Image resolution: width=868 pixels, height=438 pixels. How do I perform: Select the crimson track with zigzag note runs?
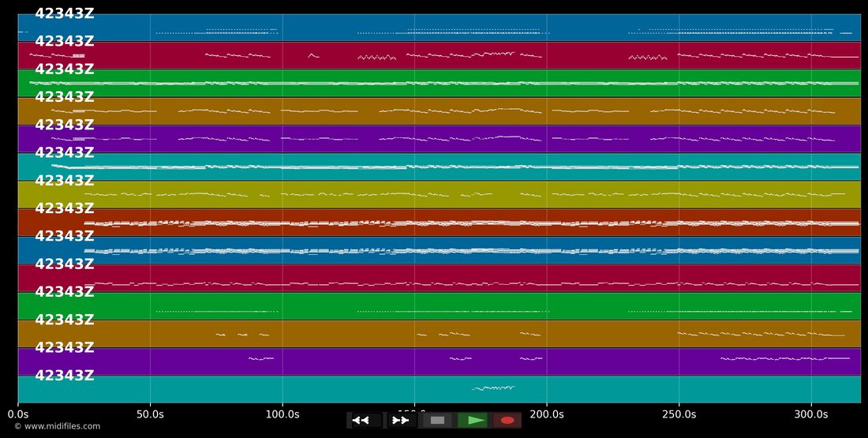point(439,55)
